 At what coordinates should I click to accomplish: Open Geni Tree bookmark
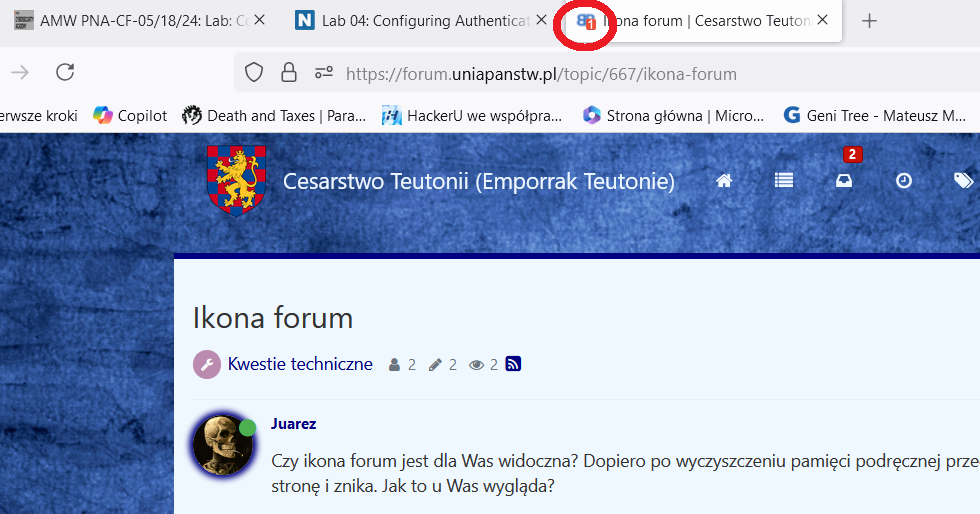coord(875,116)
